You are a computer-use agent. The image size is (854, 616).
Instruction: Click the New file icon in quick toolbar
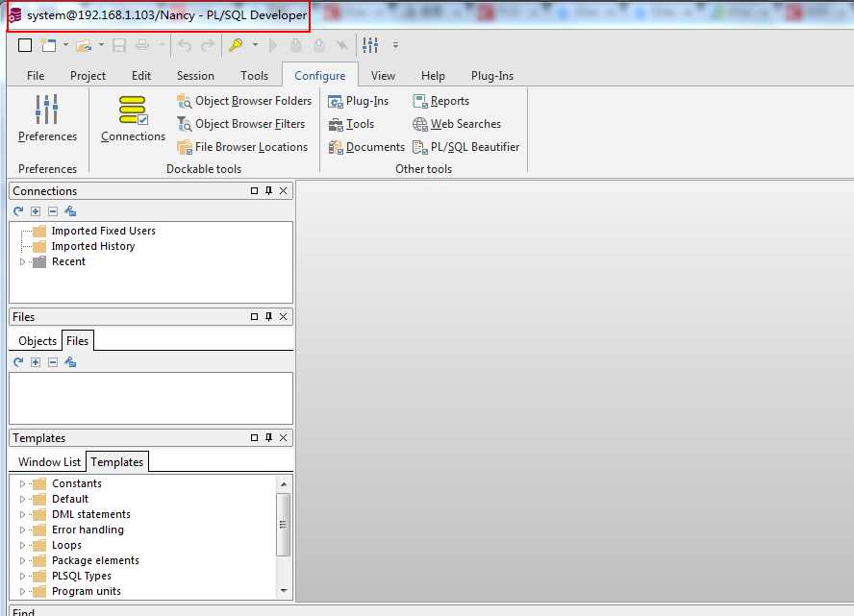tap(48, 45)
